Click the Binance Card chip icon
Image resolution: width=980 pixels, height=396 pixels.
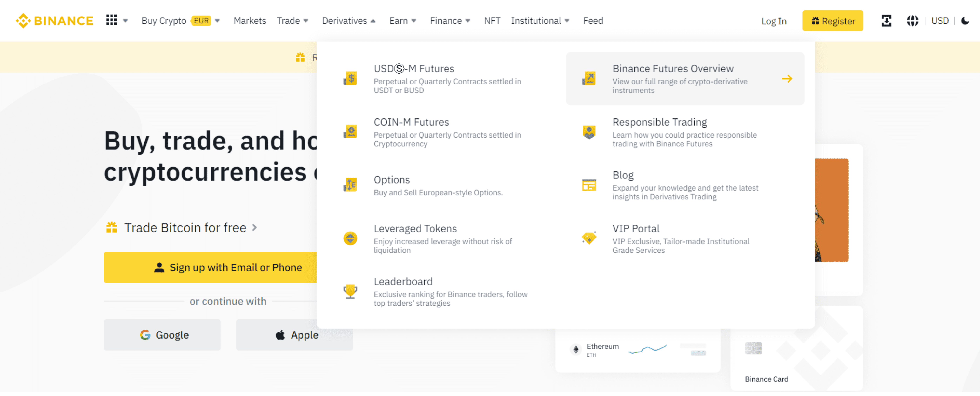[x=753, y=348]
